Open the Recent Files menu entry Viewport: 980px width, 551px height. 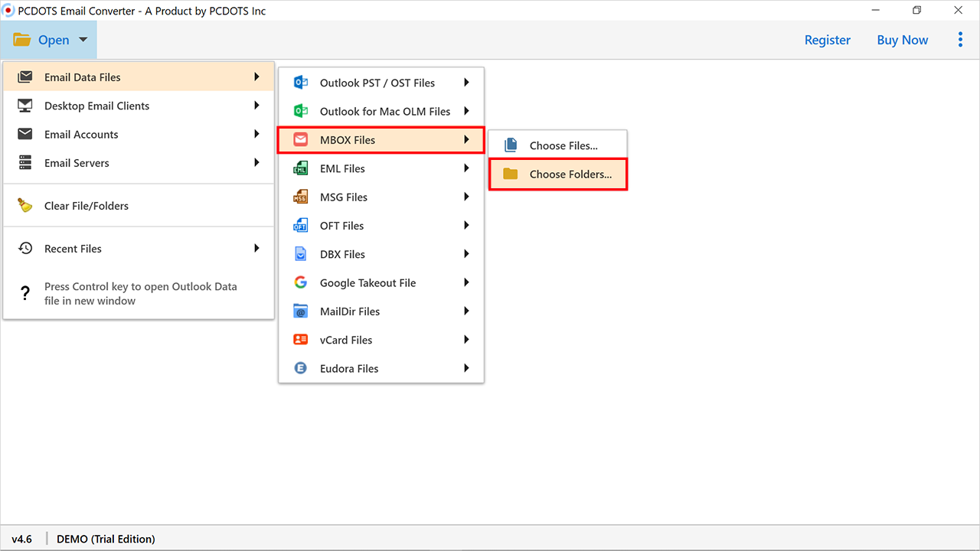coord(139,248)
